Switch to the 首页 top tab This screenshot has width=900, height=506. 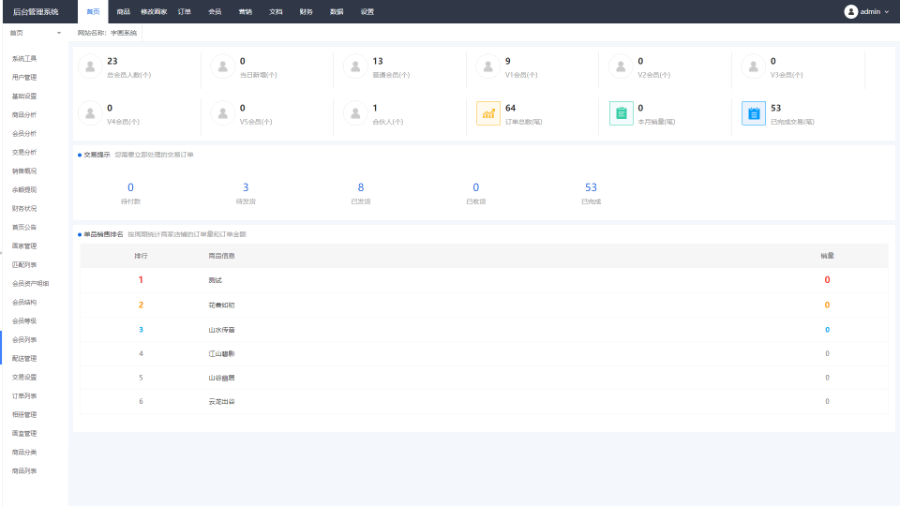coord(93,11)
